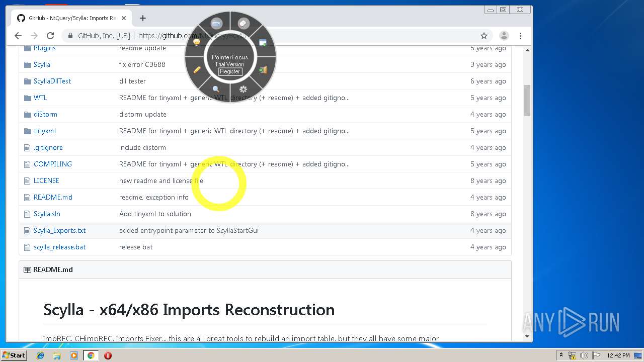Click Chrome taskbar button
The image size is (644, 362).
point(91,355)
